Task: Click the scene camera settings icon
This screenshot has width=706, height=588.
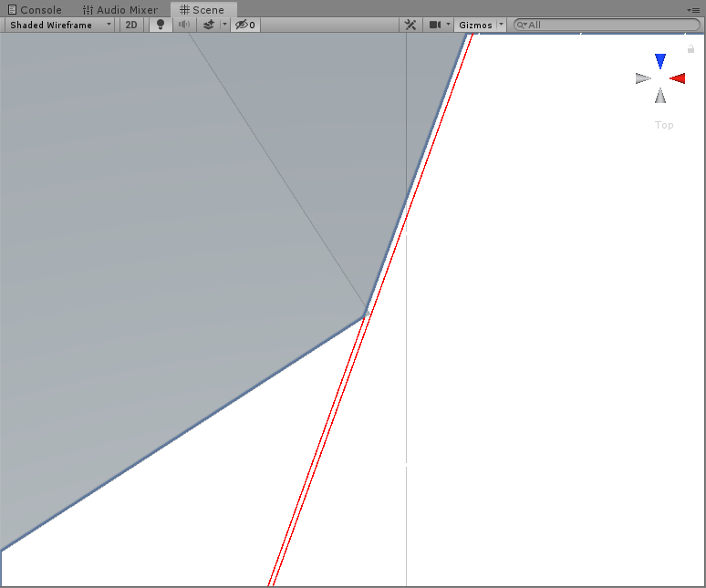Action: 434,25
